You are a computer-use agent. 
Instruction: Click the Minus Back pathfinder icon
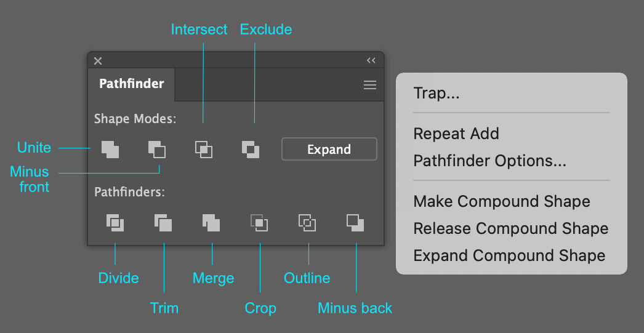(355, 222)
